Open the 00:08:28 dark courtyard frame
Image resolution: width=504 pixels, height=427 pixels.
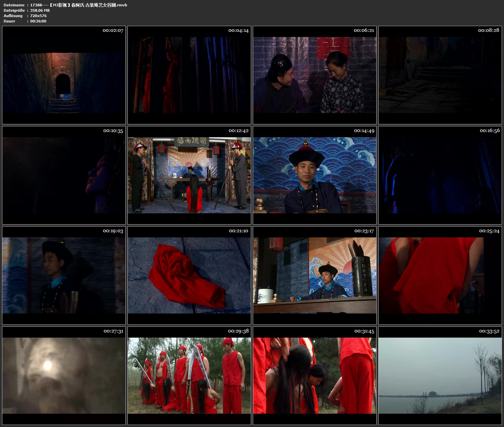[440, 75]
